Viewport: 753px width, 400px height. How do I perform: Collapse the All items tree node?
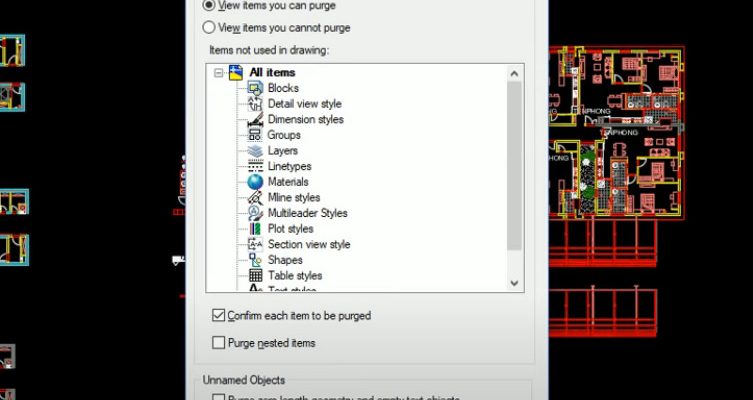[218, 73]
